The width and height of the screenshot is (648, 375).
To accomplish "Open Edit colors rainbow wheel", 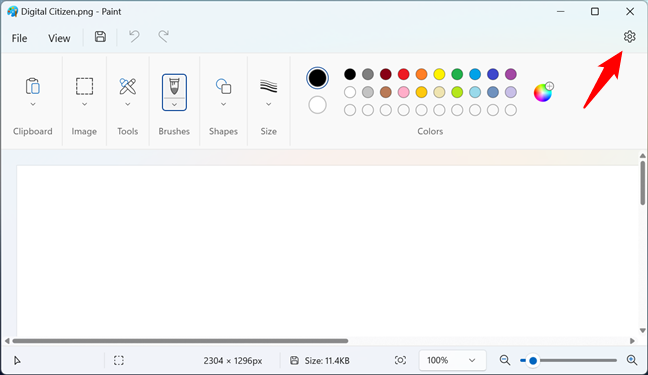I will pos(543,92).
